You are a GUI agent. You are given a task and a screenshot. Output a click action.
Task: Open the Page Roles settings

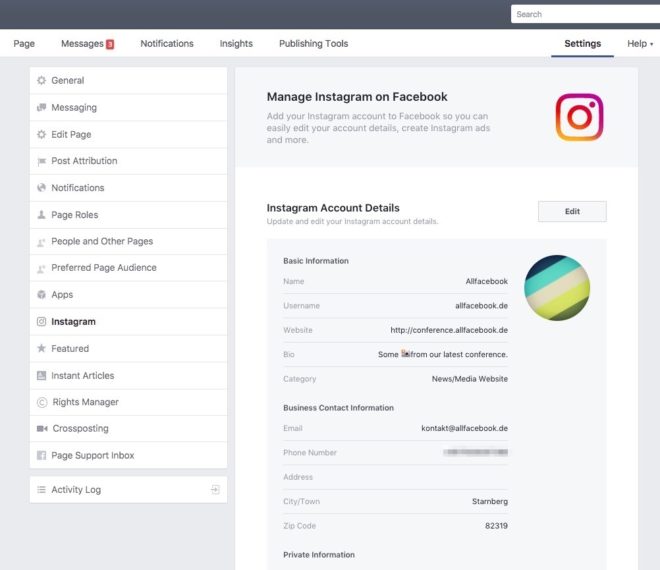[128, 215]
